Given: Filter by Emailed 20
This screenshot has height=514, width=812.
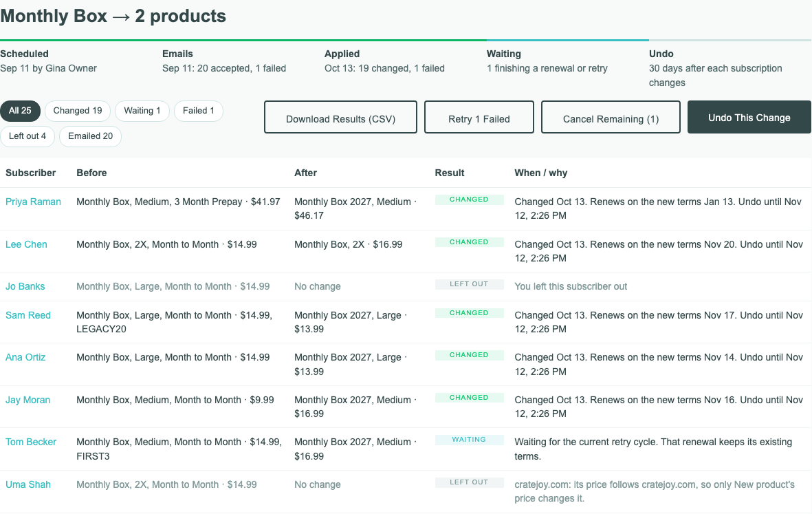Looking at the screenshot, I should 90,136.
